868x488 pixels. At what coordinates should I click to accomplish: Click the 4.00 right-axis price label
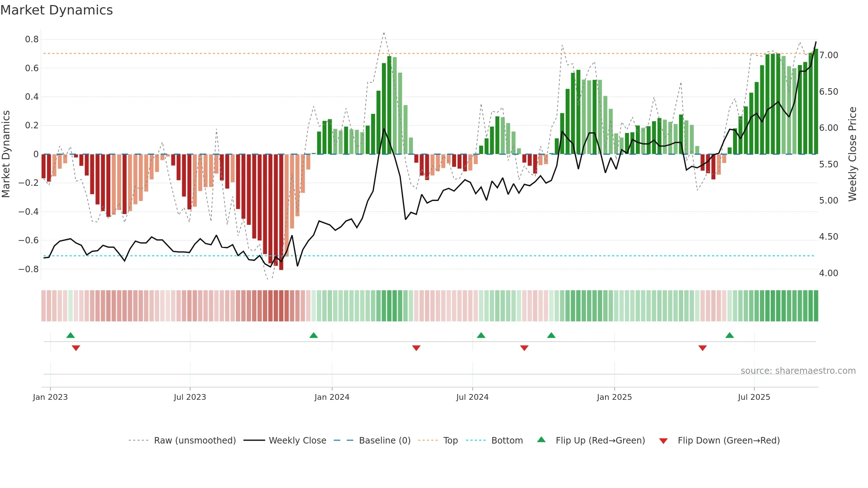(829, 273)
